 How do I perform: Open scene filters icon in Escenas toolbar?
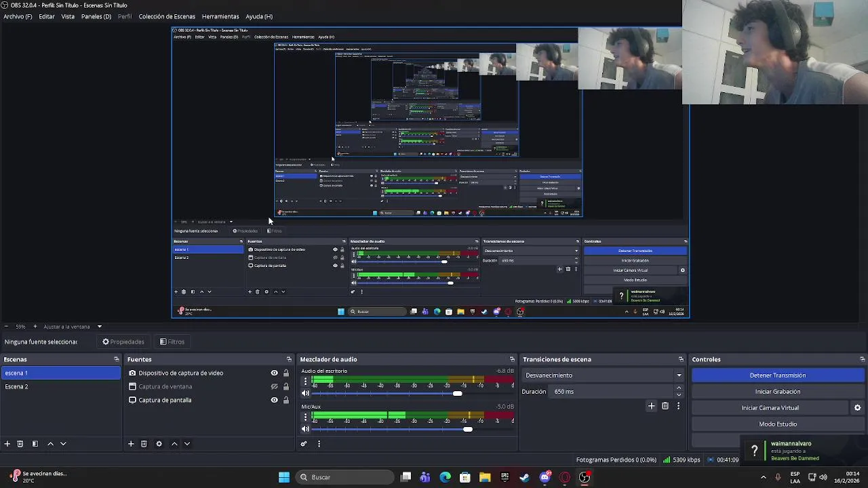coord(35,444)
